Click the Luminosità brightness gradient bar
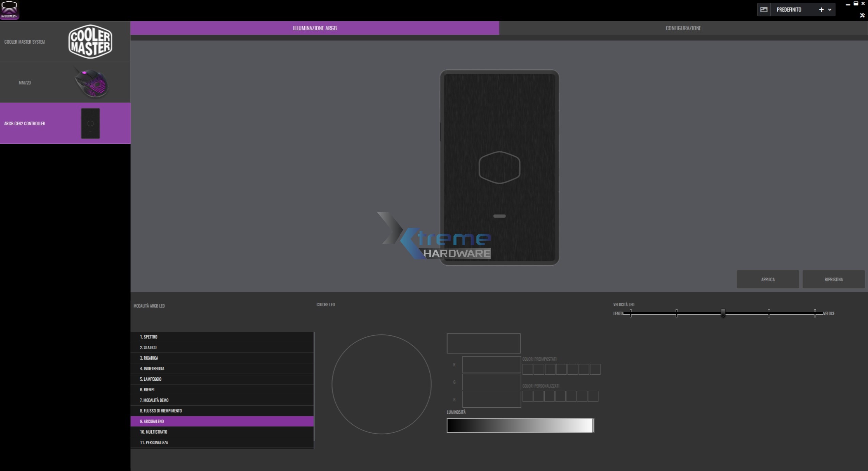 [x=520, y=425]
